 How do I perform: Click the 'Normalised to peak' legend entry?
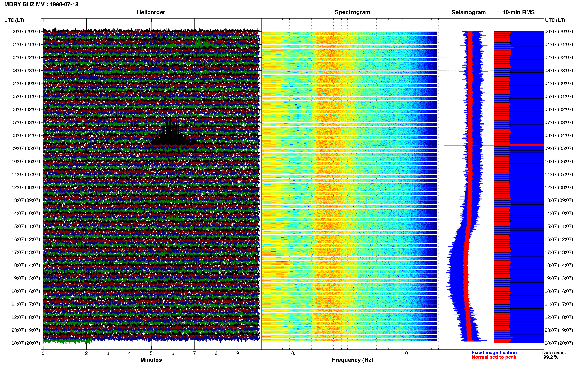[494, 357]
